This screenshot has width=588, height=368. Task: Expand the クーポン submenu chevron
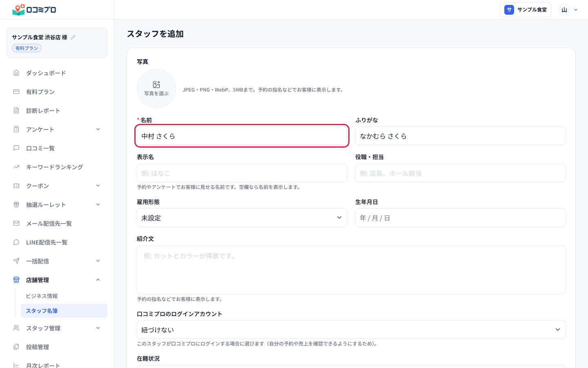tap(98, 186)
